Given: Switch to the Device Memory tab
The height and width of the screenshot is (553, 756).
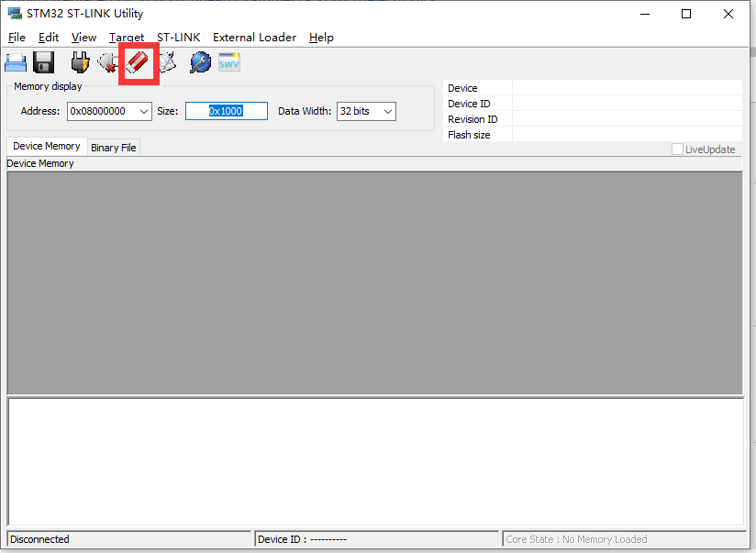Looking at the screenshot, I should [x=47, y=146].
